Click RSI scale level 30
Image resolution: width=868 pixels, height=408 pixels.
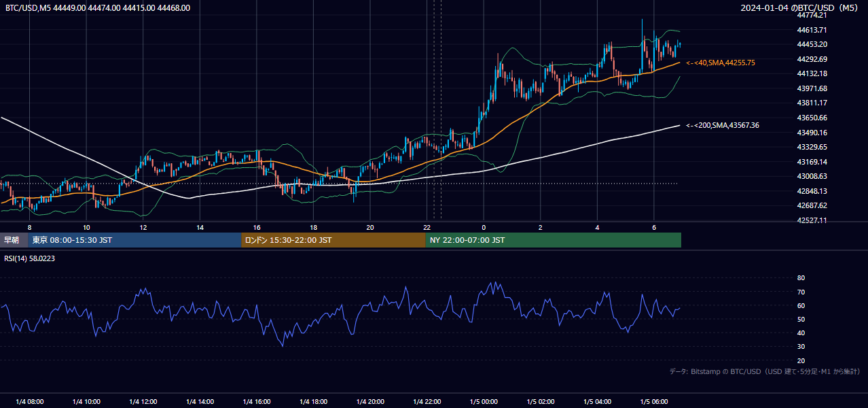tap(801, 347)
